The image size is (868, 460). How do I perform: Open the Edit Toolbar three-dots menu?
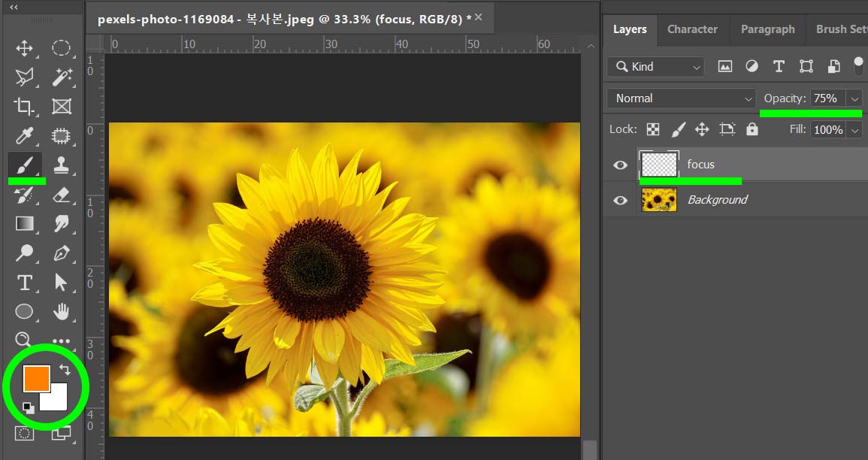pyautogui.click(x=61, y=341)
